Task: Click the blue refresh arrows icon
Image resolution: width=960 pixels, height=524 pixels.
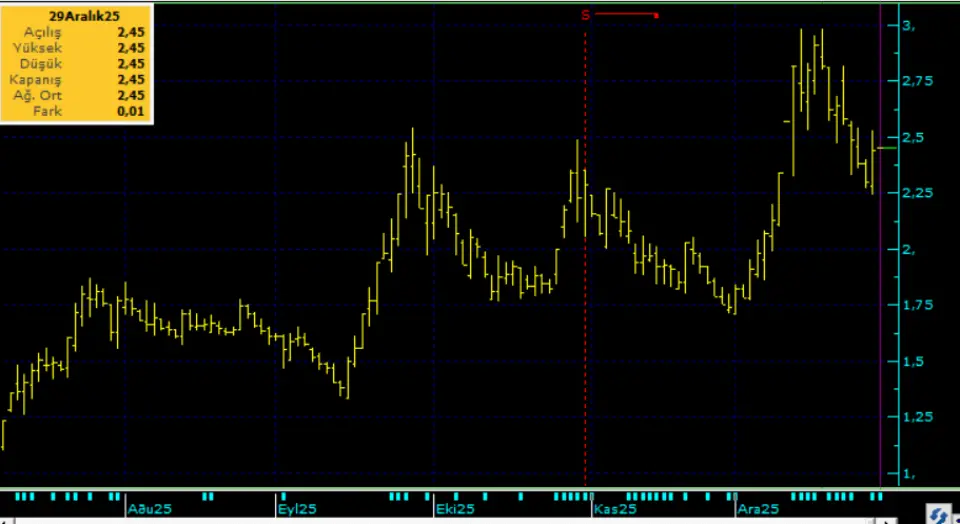Action: [x=940, y=514]
